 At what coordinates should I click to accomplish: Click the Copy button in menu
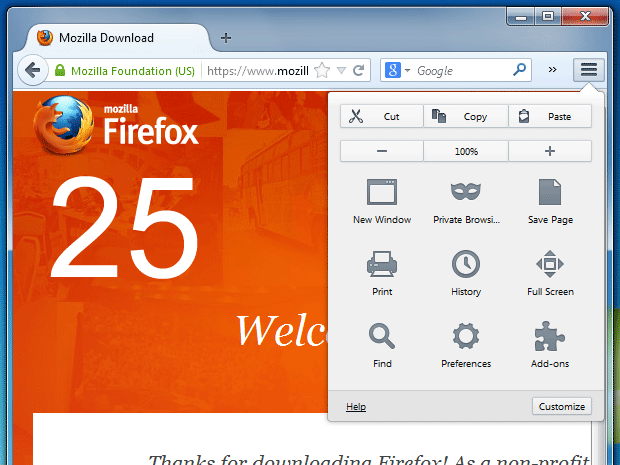click(x=466, y=116)
